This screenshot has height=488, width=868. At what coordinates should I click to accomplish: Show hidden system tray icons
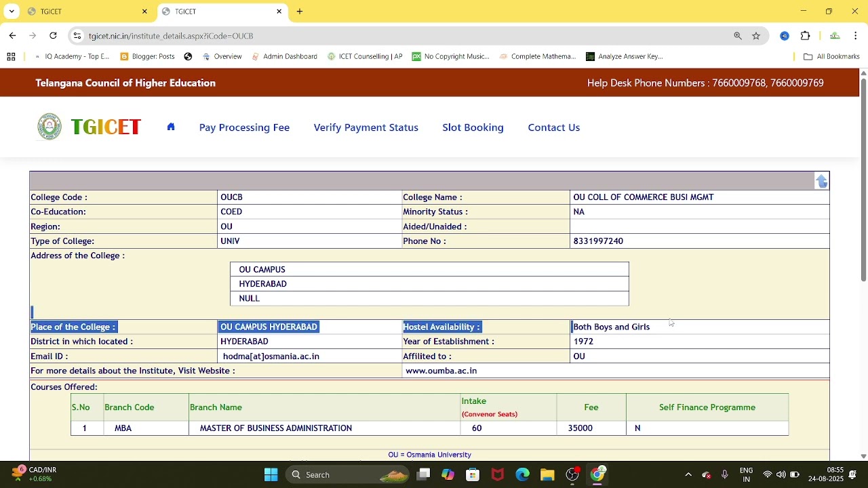(x=688, y=474)
